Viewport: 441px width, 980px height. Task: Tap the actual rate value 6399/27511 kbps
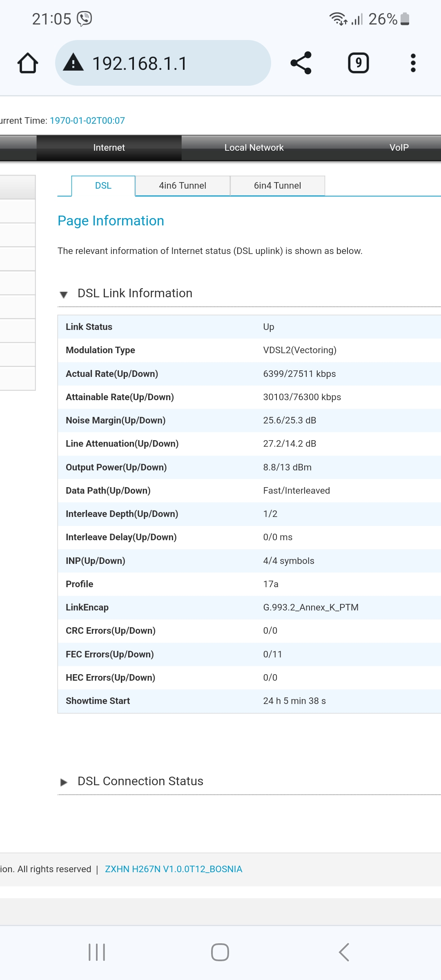tap(299, 374)
